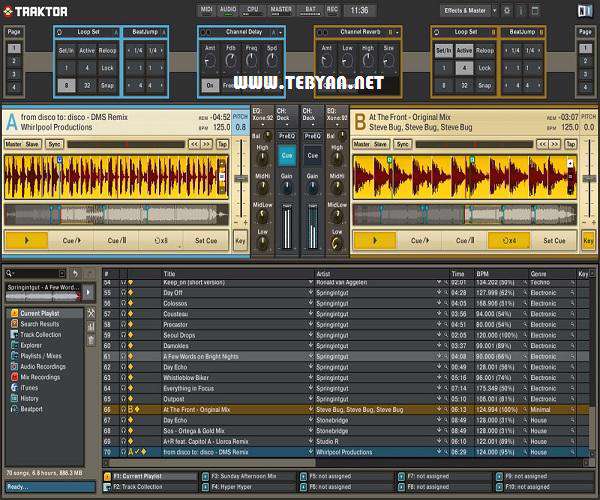Click Deck A Cue/Play button
Screen dimensions: 600x500
click(x=72, y=241)
